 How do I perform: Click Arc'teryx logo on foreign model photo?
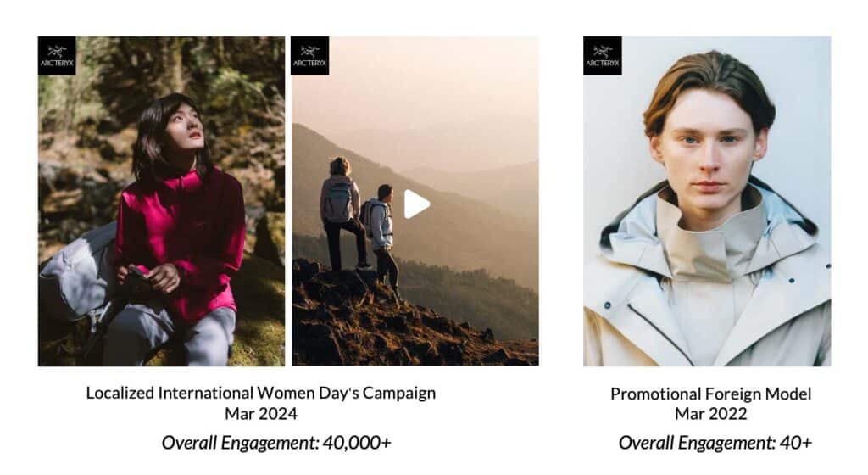603,55
